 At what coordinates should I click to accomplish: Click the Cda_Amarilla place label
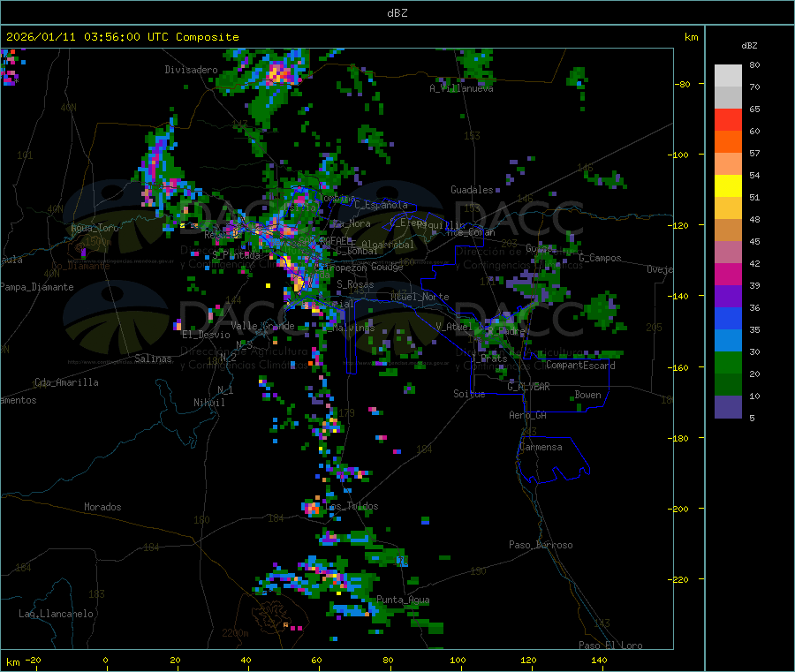[x=66, y=382]
